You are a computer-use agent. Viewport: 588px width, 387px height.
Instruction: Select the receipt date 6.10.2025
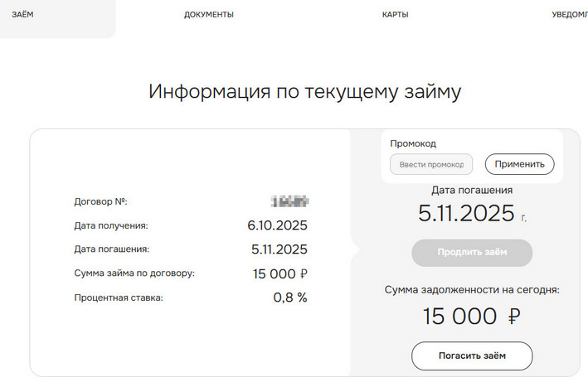pyautogui.click(x=277, y=225)
